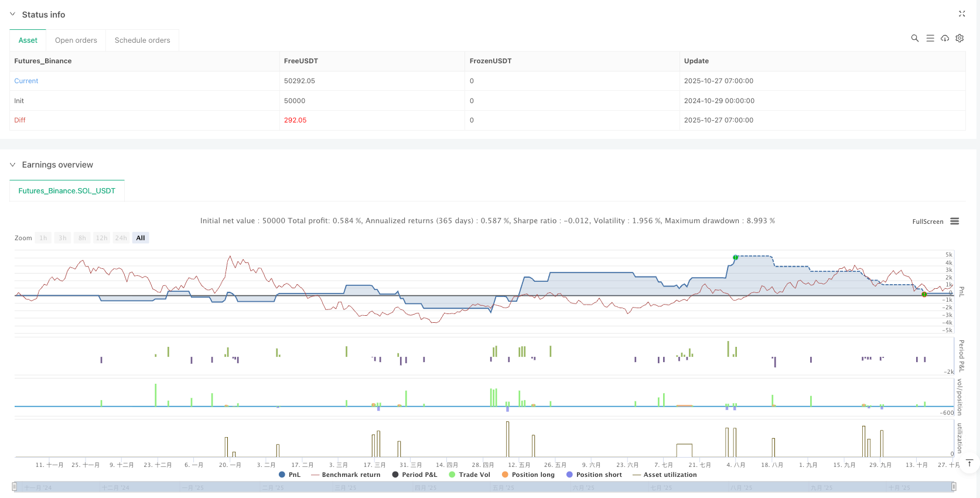This screenshot has width=980, height=498.
Task: Toggle the PnL legend series
Action: pyautogui.click(x=289, y=475)
